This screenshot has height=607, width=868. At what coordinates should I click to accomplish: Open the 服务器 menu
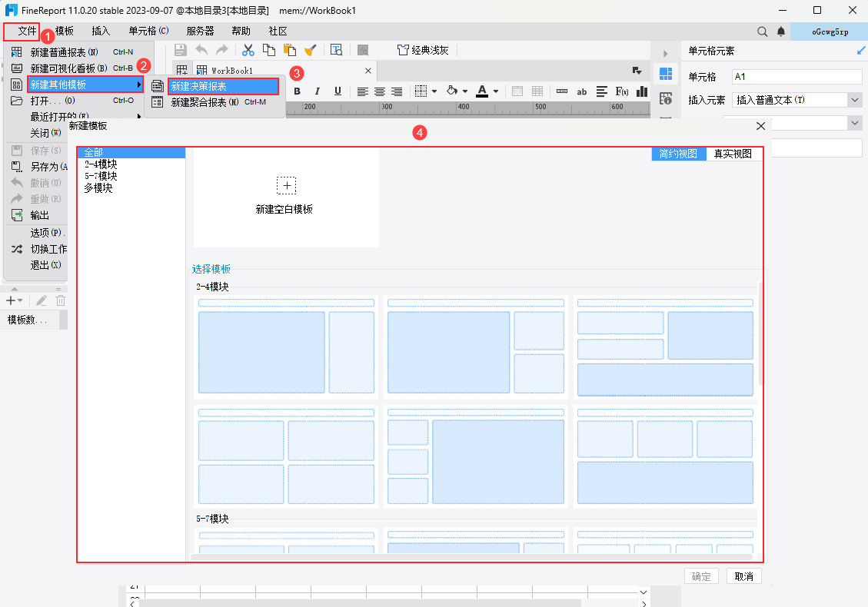click(x=200, y=32)
